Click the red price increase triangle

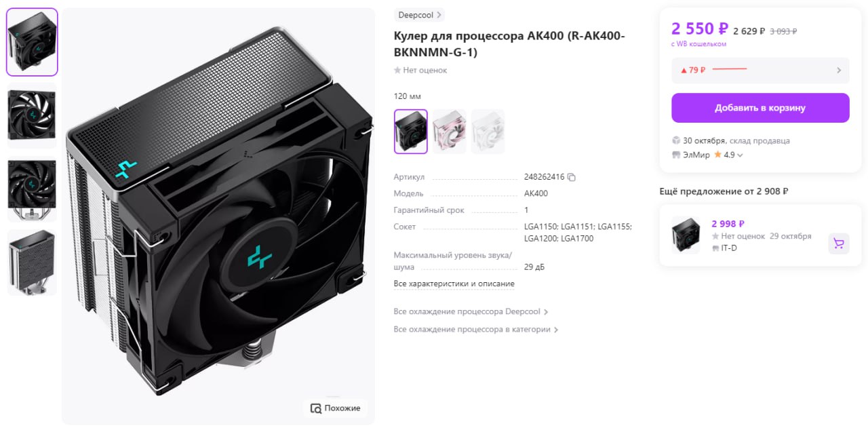[684, 70]
